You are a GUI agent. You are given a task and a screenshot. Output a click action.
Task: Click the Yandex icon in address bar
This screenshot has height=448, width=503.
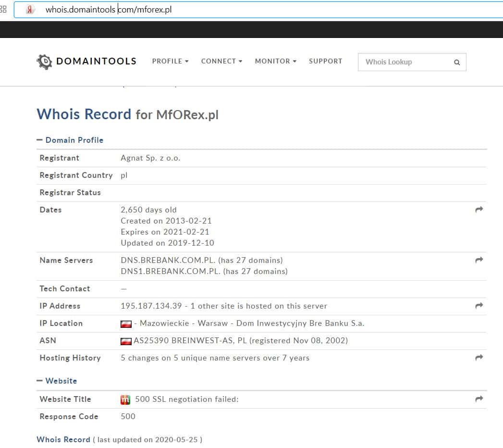pos(30,10)
